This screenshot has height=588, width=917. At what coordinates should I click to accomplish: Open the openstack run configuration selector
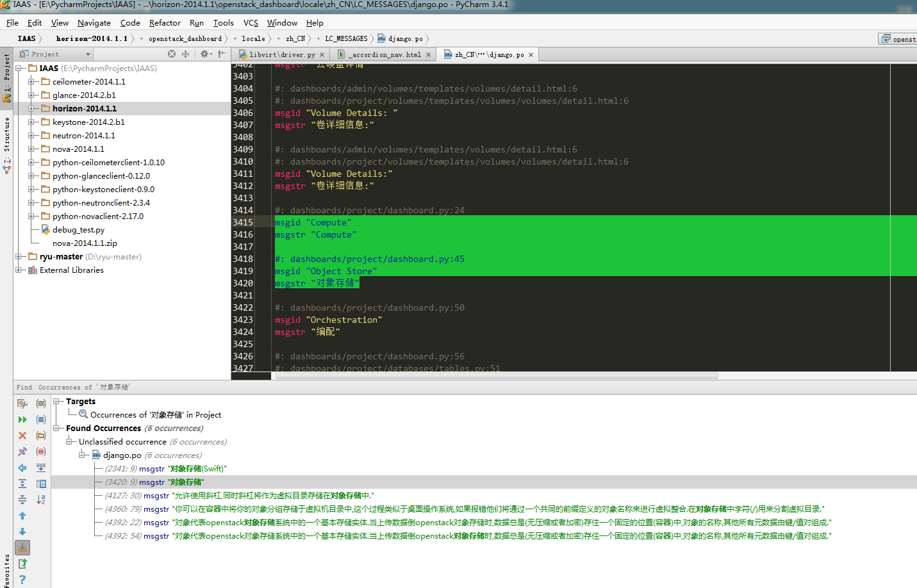(x=898, y=39)
